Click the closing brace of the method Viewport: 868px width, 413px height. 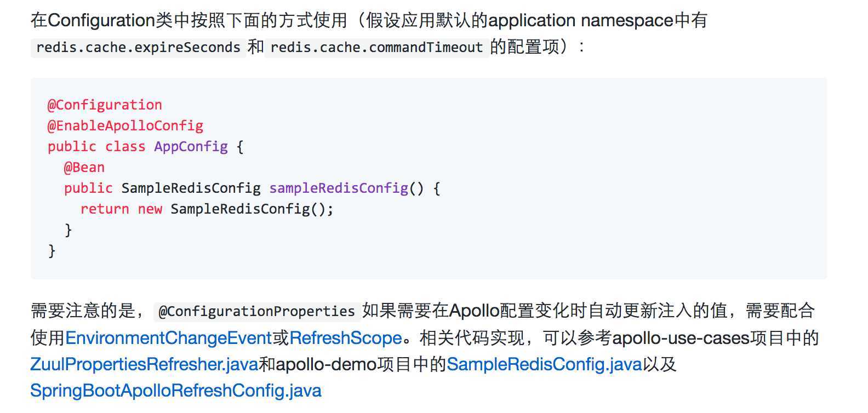point(68,230)
